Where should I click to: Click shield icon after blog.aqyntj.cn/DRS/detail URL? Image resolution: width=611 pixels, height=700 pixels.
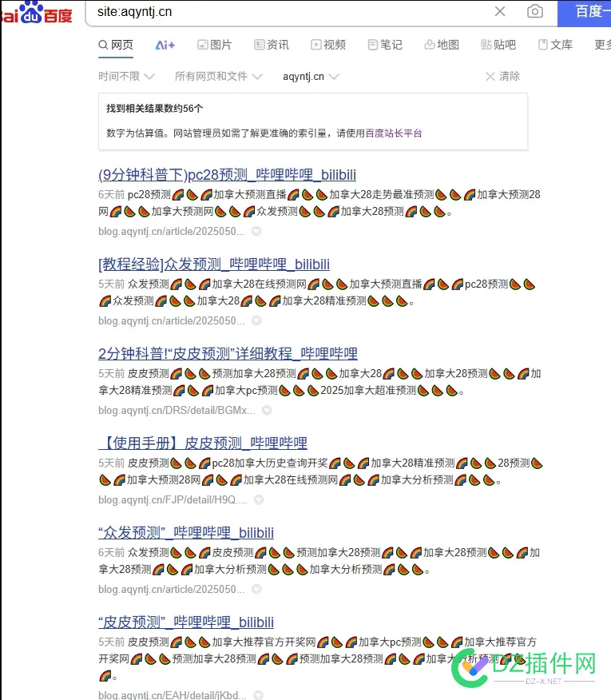pos(267,410)
